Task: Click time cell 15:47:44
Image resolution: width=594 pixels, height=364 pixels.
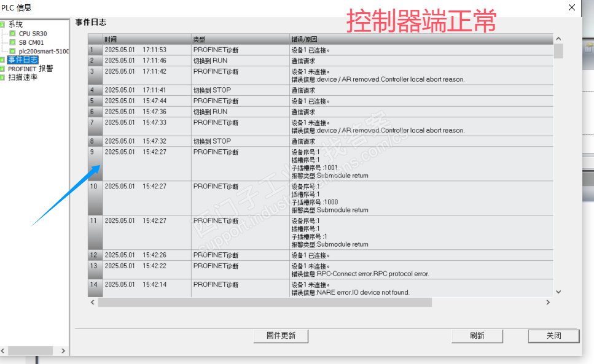Action: point(155,101)
